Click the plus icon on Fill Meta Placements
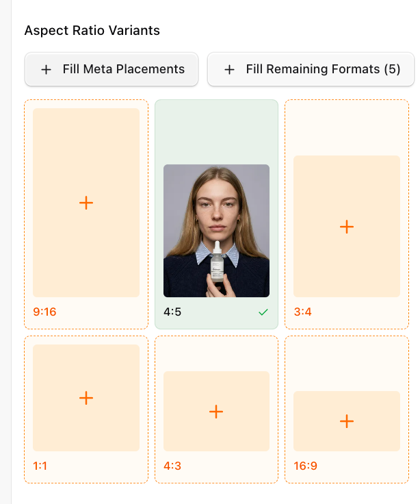The image size is (420, 504). tap(46, 69)
